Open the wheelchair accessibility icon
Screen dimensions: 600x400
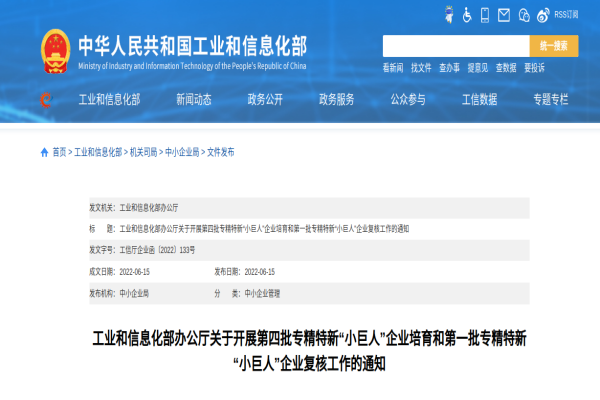click(467, 15)
